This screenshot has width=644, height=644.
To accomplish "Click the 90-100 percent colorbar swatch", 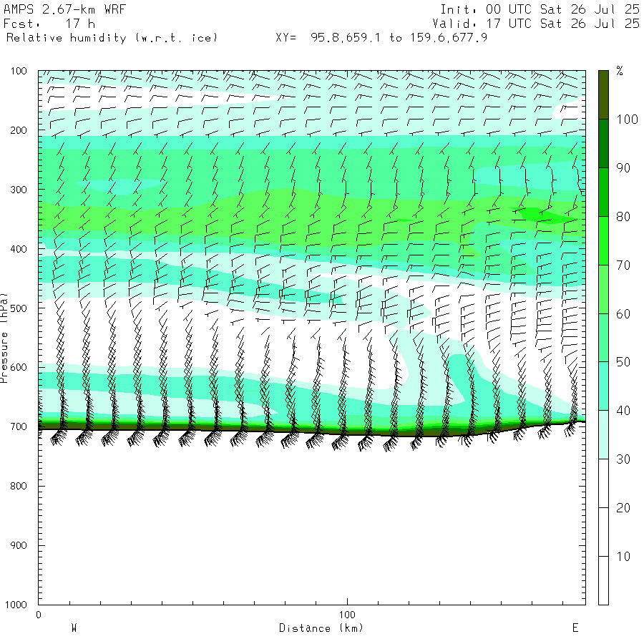I will (603, 143).
